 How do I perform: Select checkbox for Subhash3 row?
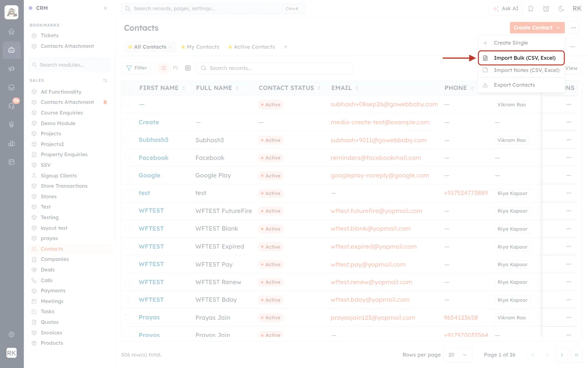coord(127,140)
